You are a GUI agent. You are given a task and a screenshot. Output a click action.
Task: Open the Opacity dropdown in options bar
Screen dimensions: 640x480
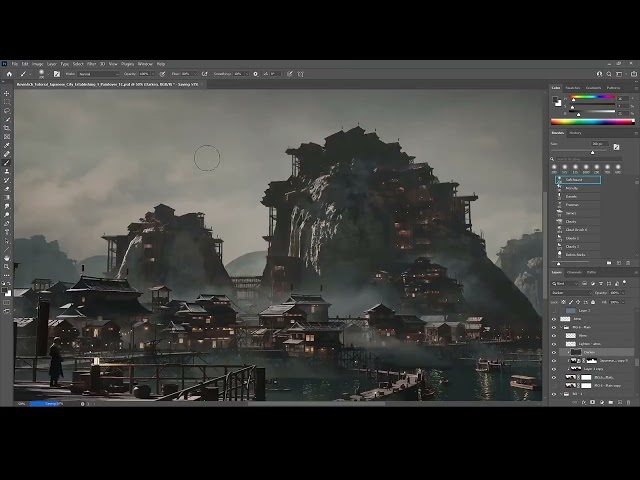click(153, 74)
